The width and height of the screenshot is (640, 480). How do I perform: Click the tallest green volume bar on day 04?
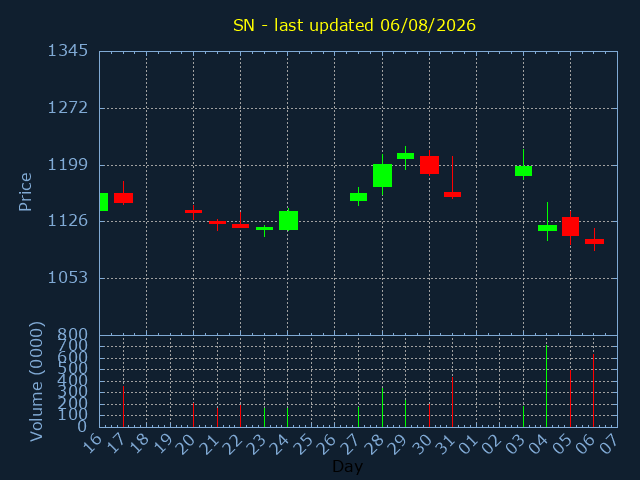click(547, 386)
